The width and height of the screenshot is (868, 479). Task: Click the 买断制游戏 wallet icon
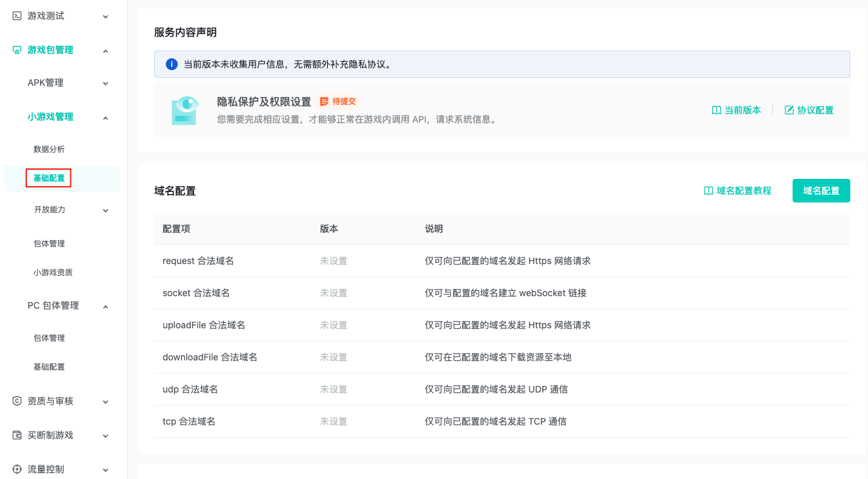pos(17,435)
